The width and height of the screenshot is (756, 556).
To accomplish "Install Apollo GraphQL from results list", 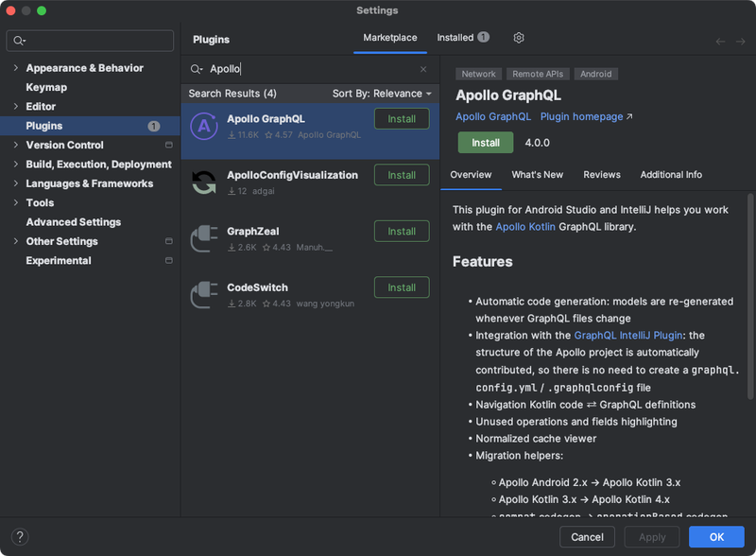I will click(x=402, y=119).
